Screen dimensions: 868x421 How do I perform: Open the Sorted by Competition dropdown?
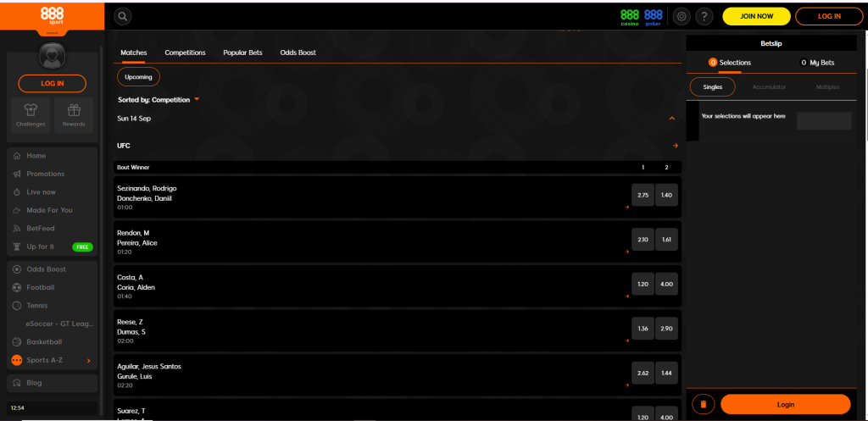click(x=159, y=100)
